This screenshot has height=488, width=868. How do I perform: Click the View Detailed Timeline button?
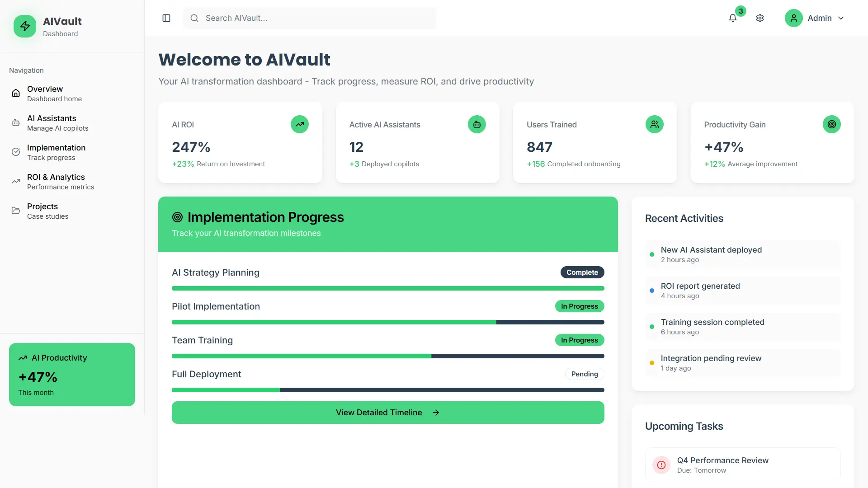point(388,413)
